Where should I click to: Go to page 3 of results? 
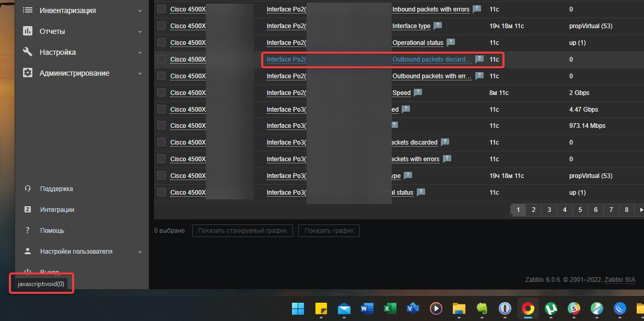click(x=549, y=210)
